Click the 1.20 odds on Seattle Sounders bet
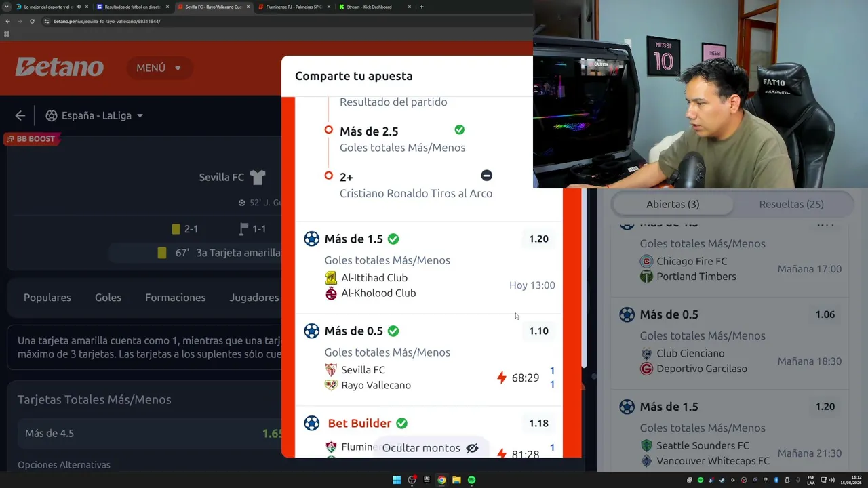This screenshot has height=488, width=868. click(825, 407)
